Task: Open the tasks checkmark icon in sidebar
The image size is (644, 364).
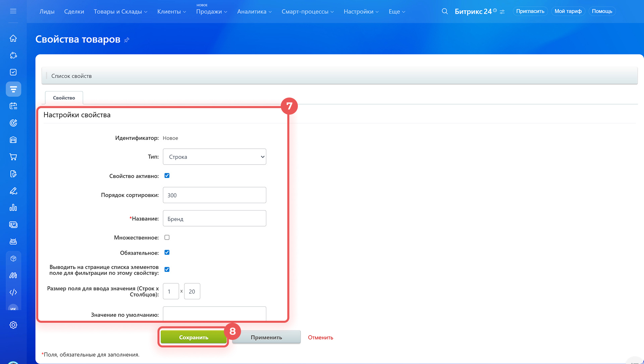Action: click(x=13, y=72)
